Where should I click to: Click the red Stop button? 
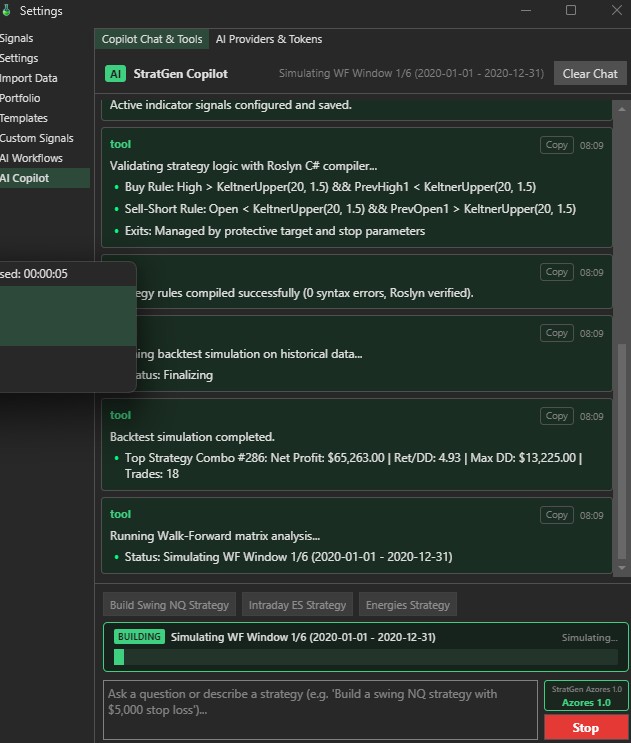pyautogui.click(x=586, y=727)
